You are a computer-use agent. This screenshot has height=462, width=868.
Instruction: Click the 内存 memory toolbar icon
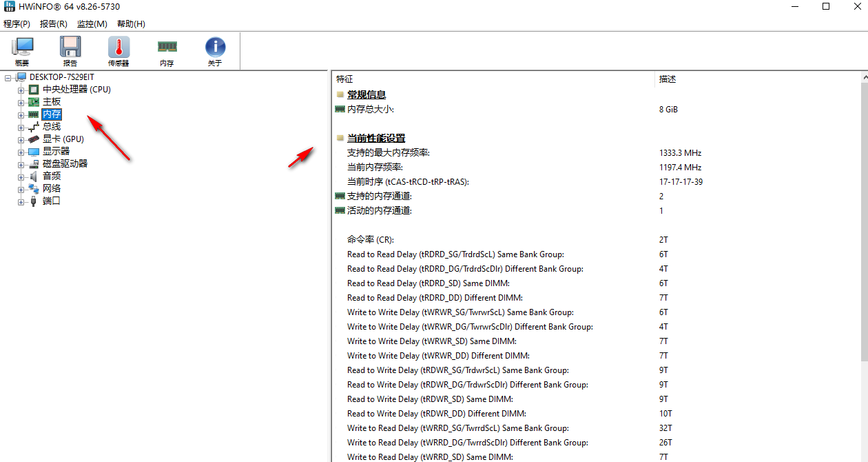[x=167, y=52]
